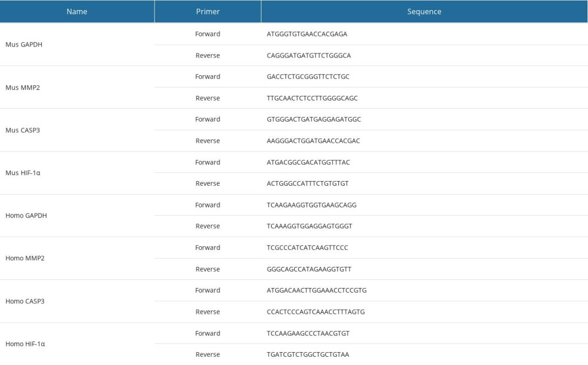The image size is (588, 365).
Task: Select the Homo CASP3 name cell
Action: point(25,301)
